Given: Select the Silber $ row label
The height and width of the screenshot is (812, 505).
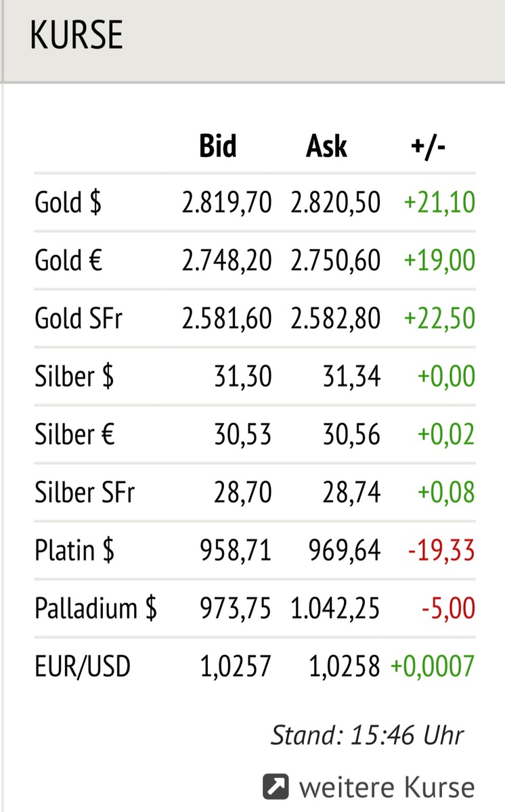Looking at the screenshot, I should [x=74, y=376].
